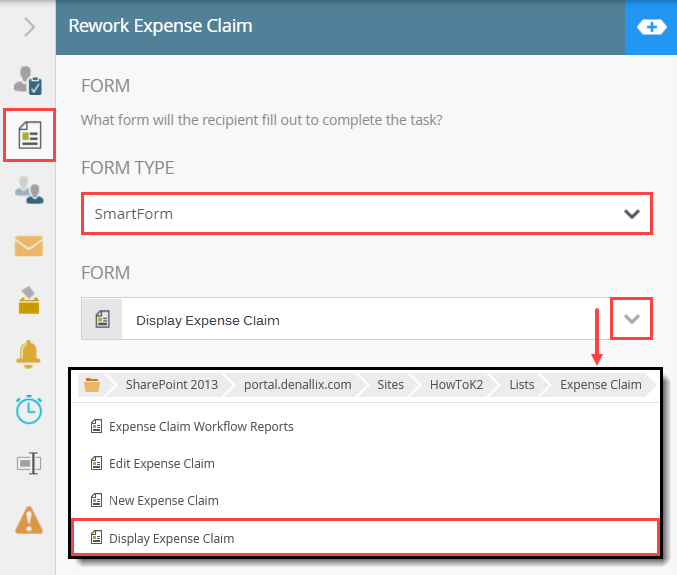Open the Deadline clock tab
This screenshot has height=575, width=677.
point(29,409)
